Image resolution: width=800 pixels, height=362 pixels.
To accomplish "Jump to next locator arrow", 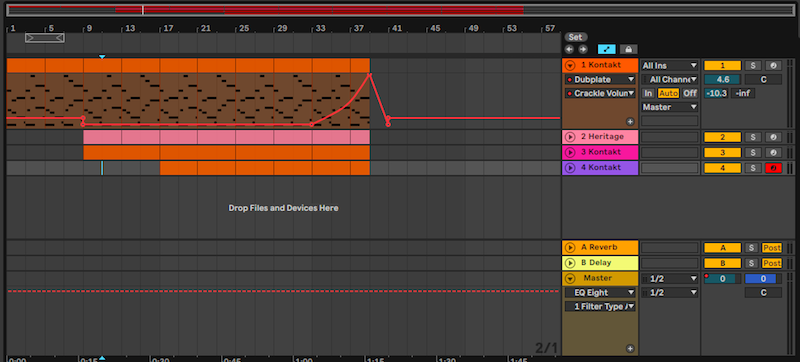I will pyautogui.click(x=583, y=49).
